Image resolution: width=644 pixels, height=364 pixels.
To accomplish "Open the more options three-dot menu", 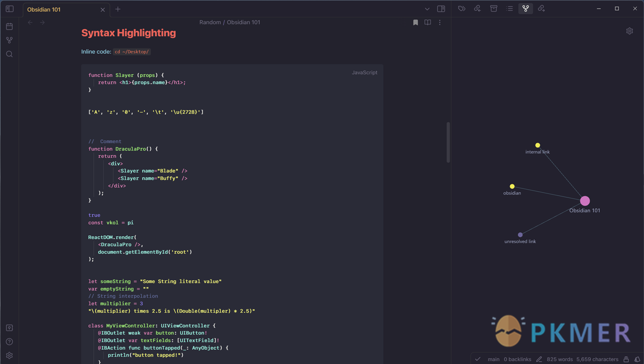I will (440, 22).
